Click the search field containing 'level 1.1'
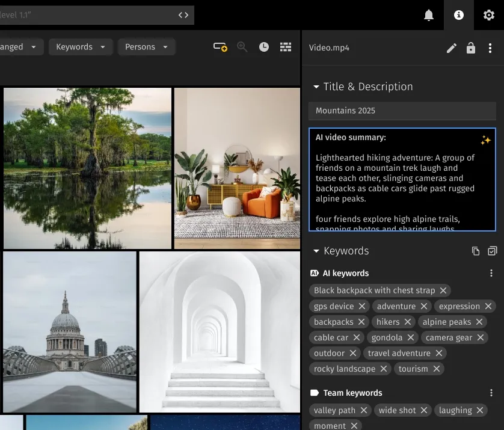The image size is (504, 430). tap(96, 15)
